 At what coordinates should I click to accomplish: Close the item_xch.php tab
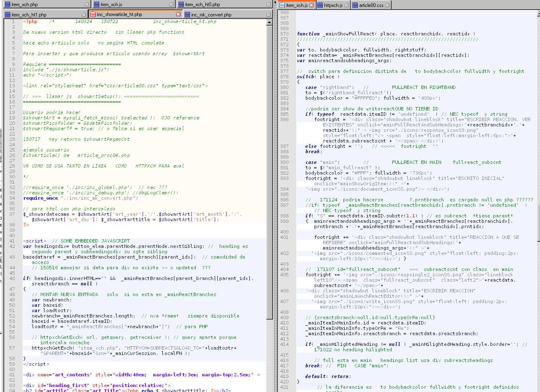86,5
